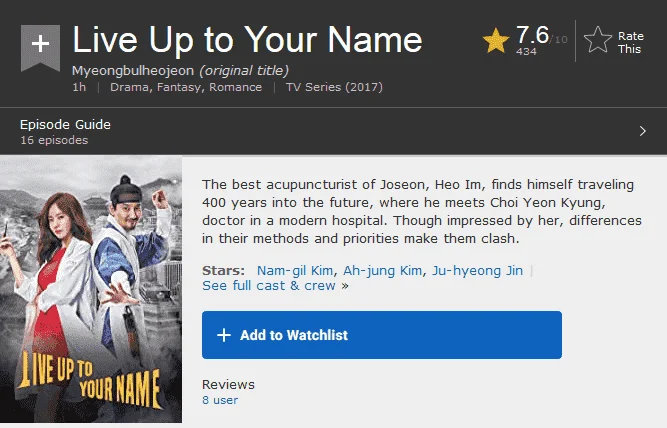Click the gold rating star icon
Image resolution: width=667 pixels, height=428 pixels.
(x=496, y=40)
